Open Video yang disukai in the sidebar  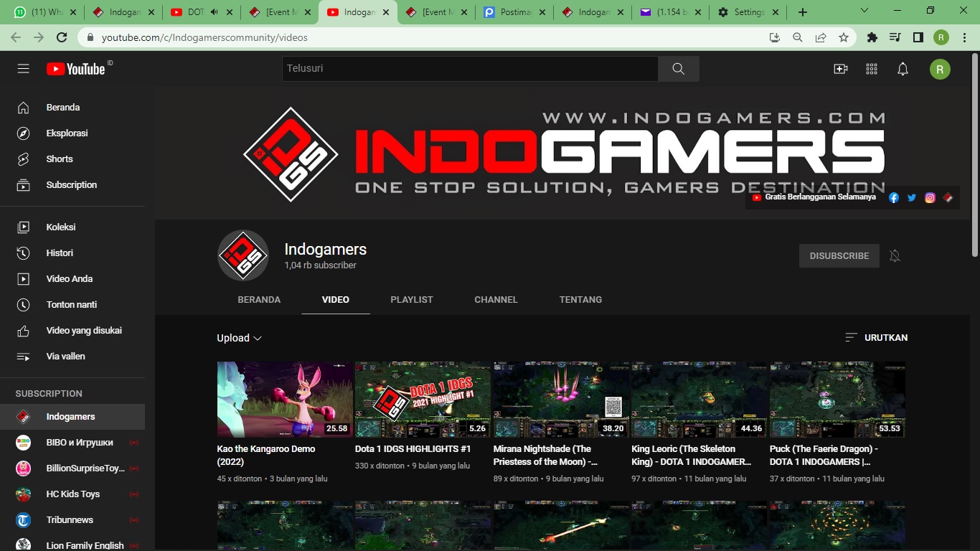[x=72, y=331]
